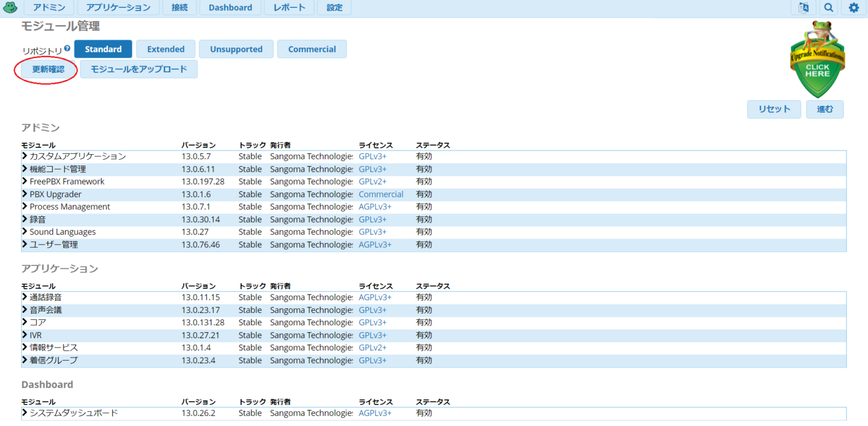Open the search magnifier icon
The image size is (868, 426).
point(828,7)
